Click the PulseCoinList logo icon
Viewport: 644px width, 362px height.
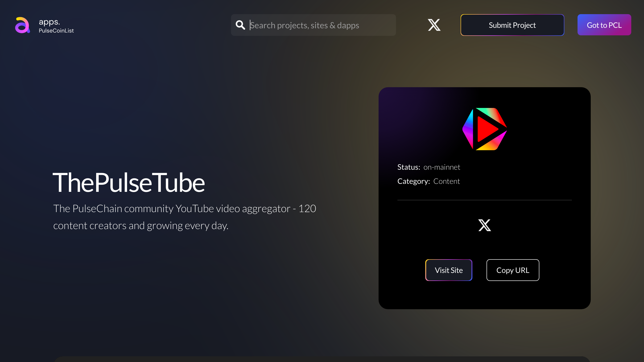[22, 25]
